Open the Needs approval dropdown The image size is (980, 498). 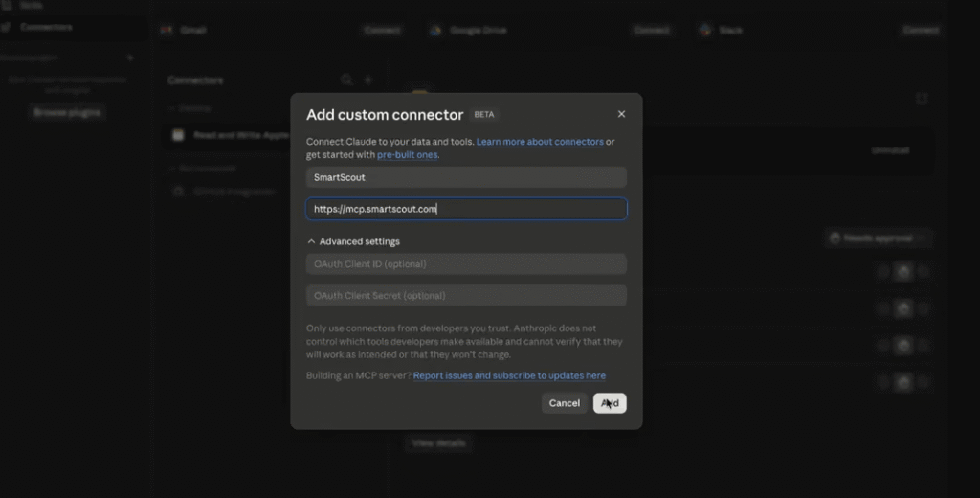(x=878, y=238)
